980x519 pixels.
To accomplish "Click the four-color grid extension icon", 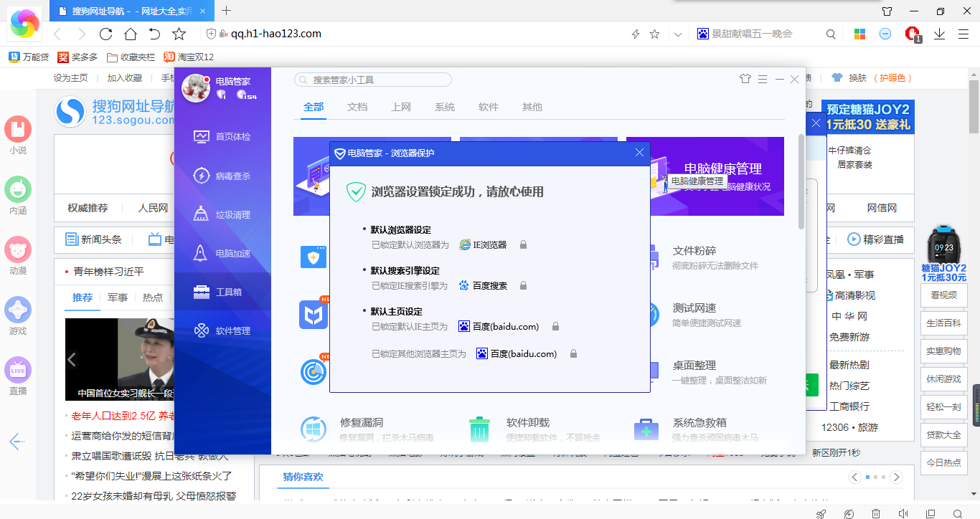I will 859,34.
